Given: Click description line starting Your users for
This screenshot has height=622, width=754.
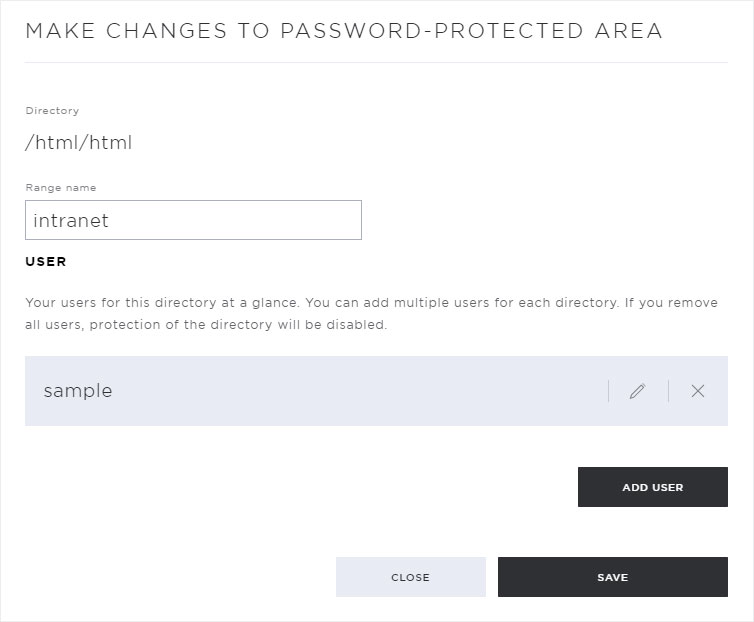Looking at the screenshot, I should 371,303.
